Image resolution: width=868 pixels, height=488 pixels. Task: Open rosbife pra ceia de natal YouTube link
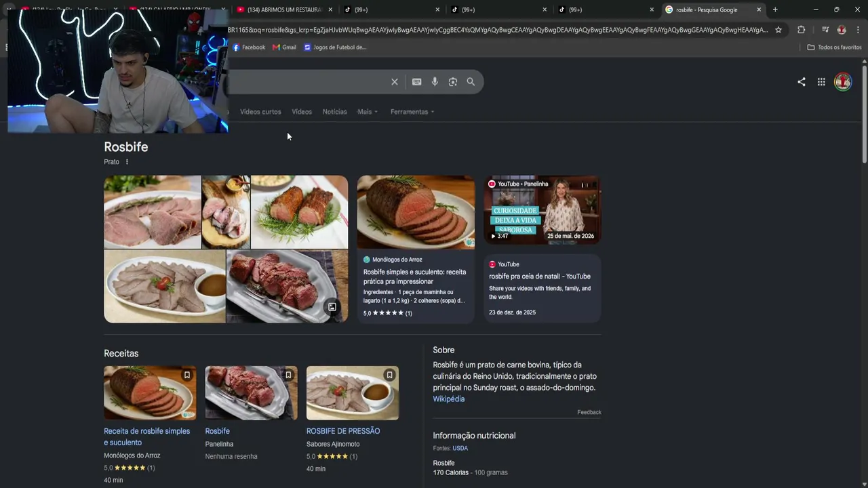coord(540,277)
